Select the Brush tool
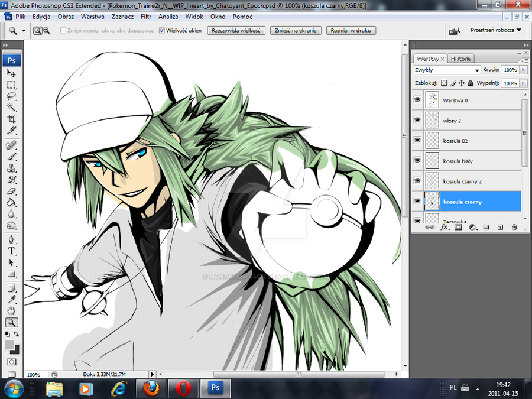532x399 pixels. [x=11, y=157]
